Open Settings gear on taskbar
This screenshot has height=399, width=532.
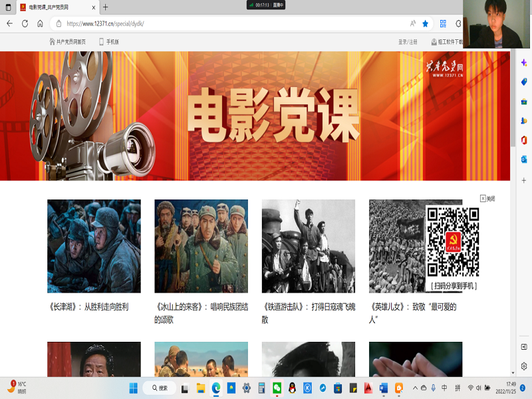[247, 388]
